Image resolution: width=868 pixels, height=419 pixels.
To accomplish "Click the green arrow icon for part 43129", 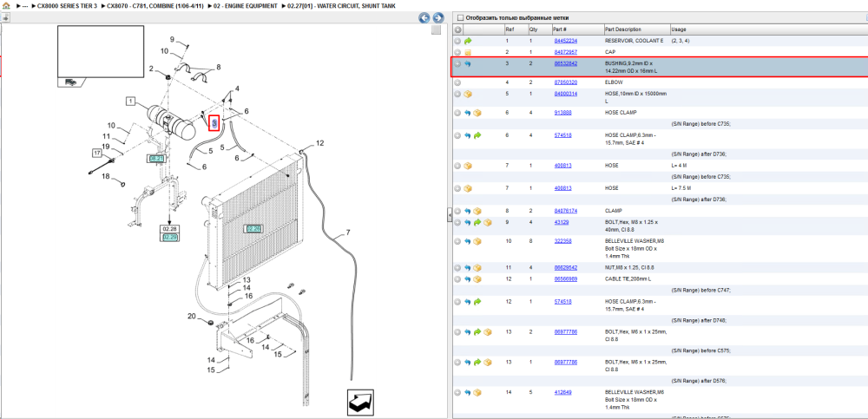I will point(477,222).
